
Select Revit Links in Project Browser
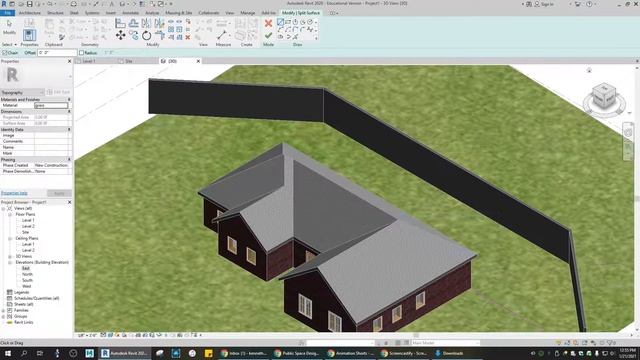click(x=24, y=322)
